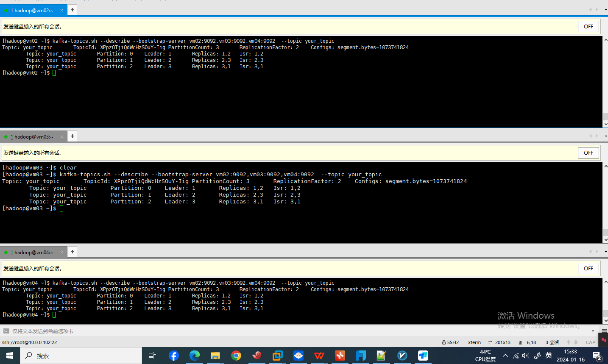Add a new tab beside hadoop@vm03
The image size is (608, 364).
(x=73, y=136)
